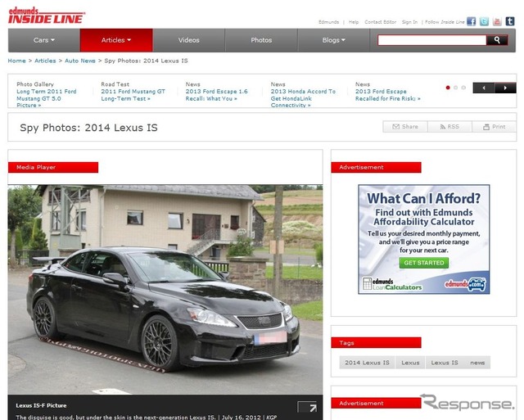Image resolution: width=524 pixels, height=420 pixels.
Task: Select the news tag
Action: pos(477,363)
